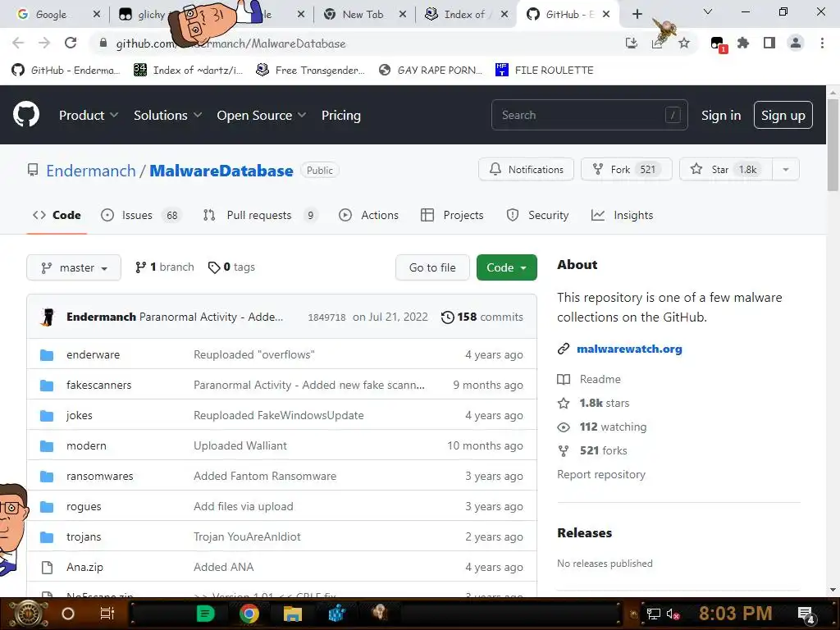Click the Sign in link
840x630 pixels.
pyautogui.click(x=720, y=115)
